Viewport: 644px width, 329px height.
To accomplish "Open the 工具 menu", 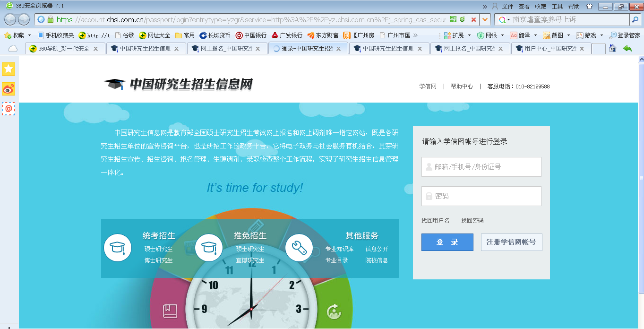I will 558,6.
